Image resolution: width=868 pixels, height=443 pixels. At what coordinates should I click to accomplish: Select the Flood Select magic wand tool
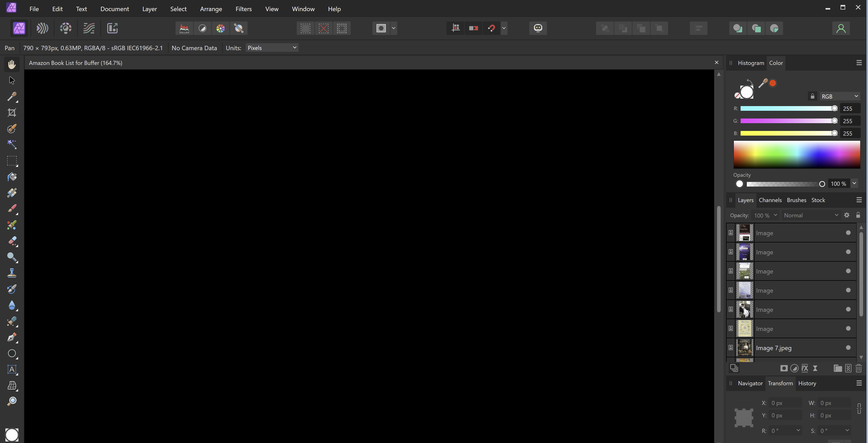[12, 144]
